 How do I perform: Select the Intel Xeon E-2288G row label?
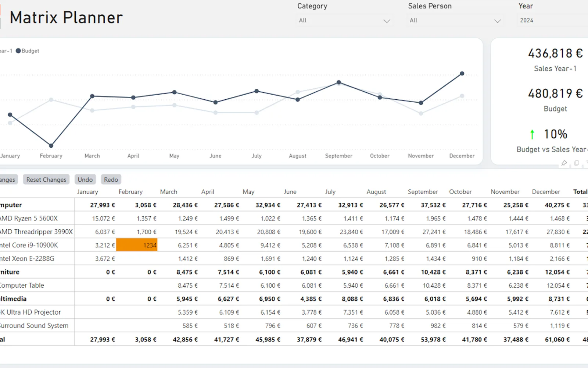coord(27,259)
